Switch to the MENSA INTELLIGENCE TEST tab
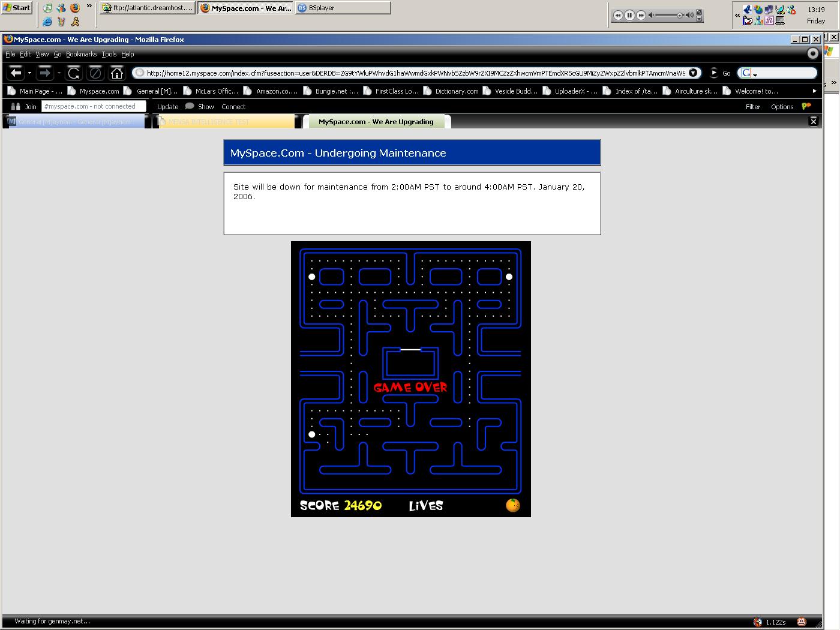This screenshot has width=840, height=630. click(226, 122)
